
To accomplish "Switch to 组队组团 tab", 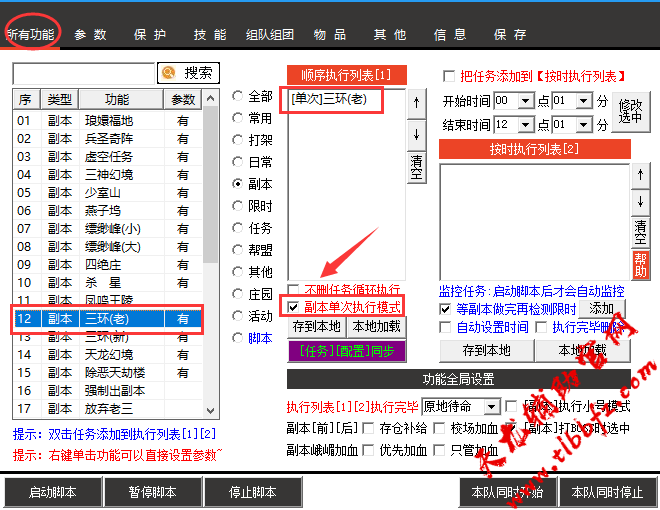I will 270,35.
